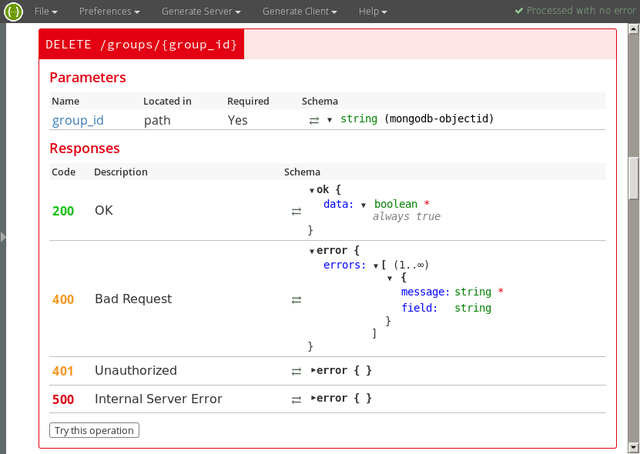Click the Swagger Editor logo icon
This screenshot has width=640, height=454.
(x=13, y=11)
